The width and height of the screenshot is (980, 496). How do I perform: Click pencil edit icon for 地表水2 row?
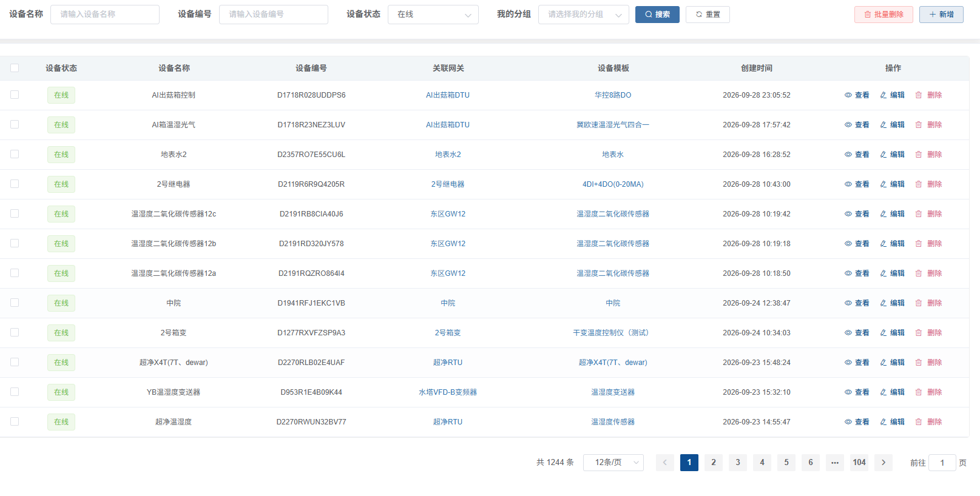[884, 155]
